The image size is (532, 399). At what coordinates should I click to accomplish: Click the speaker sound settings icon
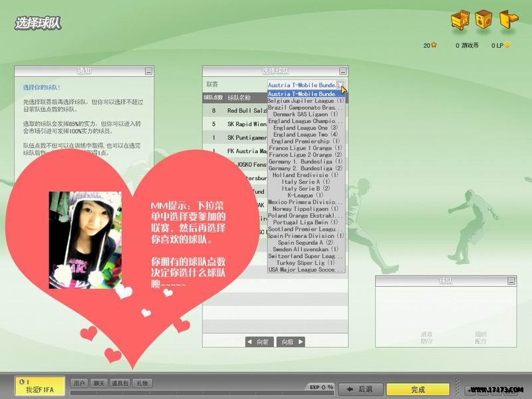pyautogui.click(x=484, y=20)
